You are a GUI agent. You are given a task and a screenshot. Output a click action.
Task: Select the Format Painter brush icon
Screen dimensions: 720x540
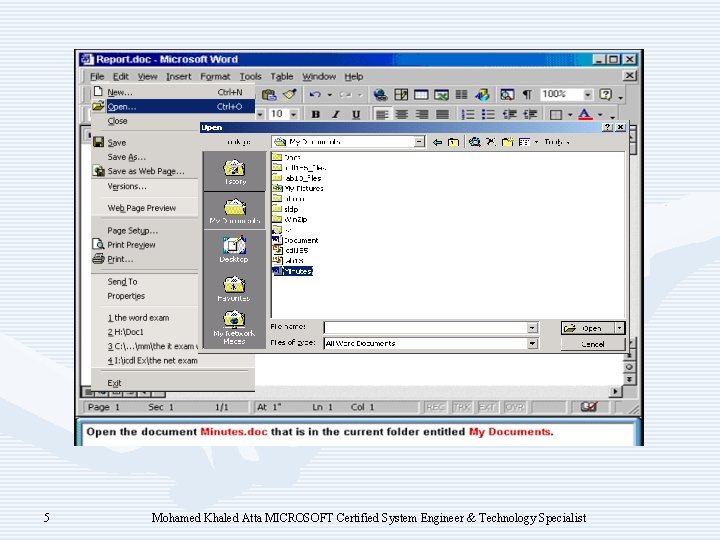click(x=290, y=95)
